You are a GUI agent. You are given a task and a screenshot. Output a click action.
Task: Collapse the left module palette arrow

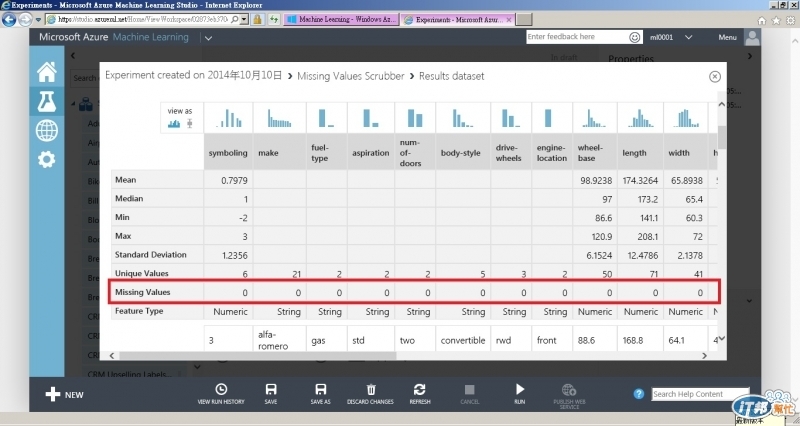(x=73, y=55)
